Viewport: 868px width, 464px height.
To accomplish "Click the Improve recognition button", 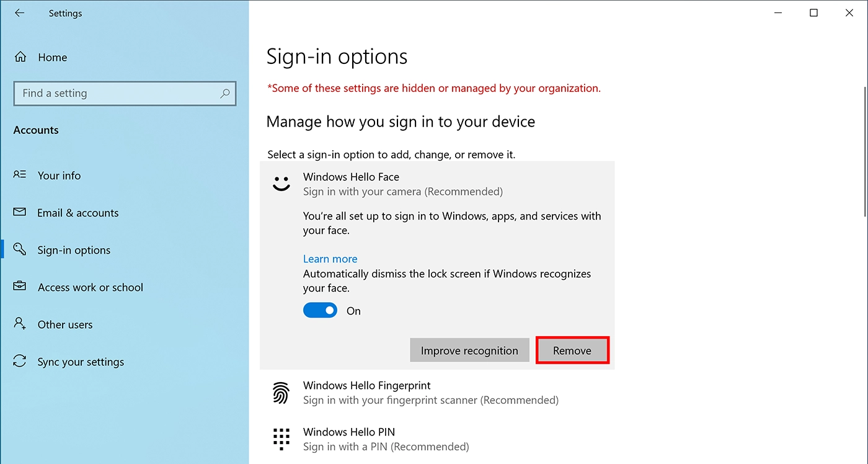I will coord(469,350).
